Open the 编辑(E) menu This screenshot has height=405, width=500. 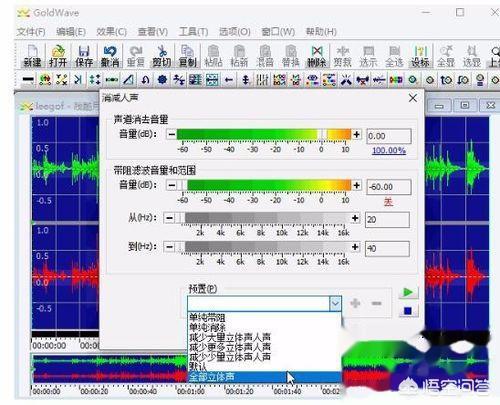[x=71, y=32]
